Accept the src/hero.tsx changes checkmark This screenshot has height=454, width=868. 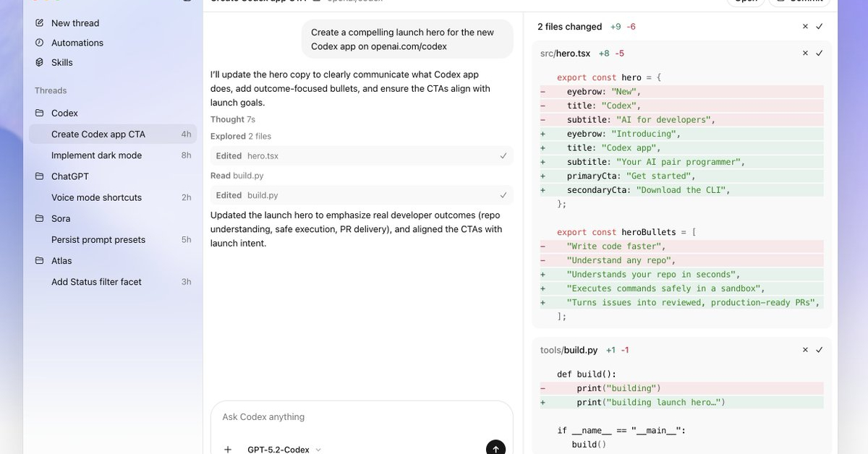[820, 53]
